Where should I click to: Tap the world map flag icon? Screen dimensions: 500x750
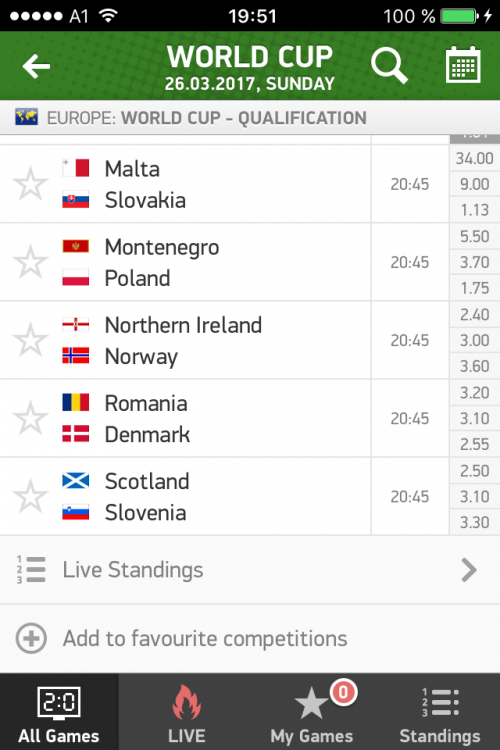click(26, 117)
